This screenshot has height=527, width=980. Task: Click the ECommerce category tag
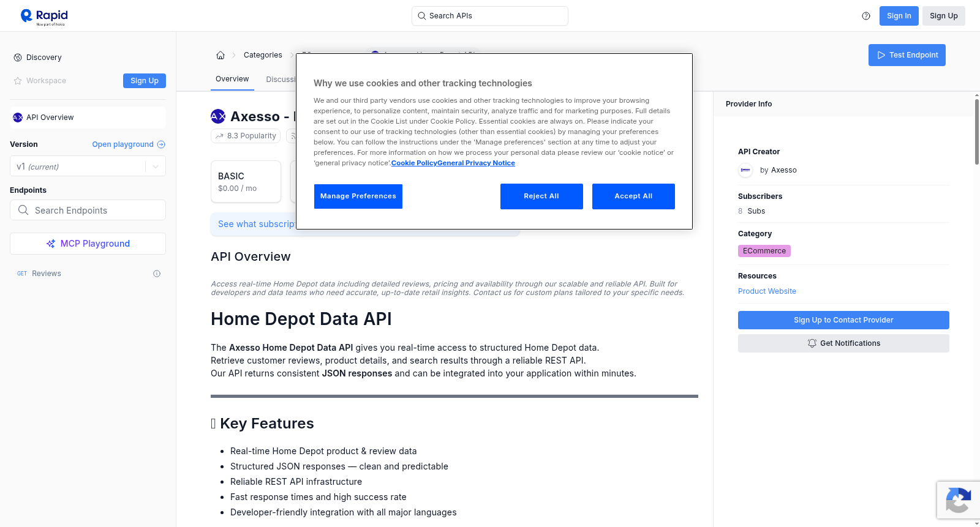(x=764, y=251)
